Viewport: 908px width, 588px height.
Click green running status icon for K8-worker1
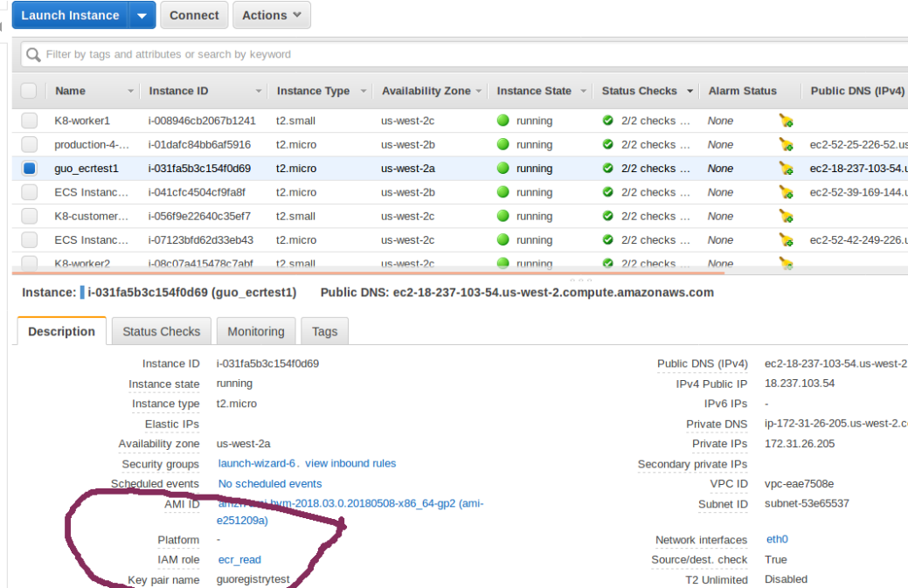point(503,121)
